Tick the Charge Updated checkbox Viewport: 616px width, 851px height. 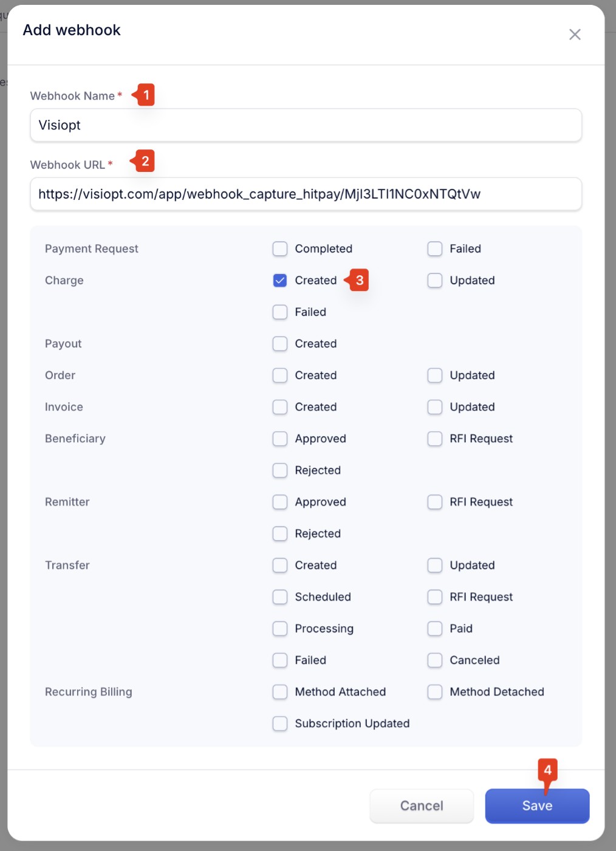435,280
